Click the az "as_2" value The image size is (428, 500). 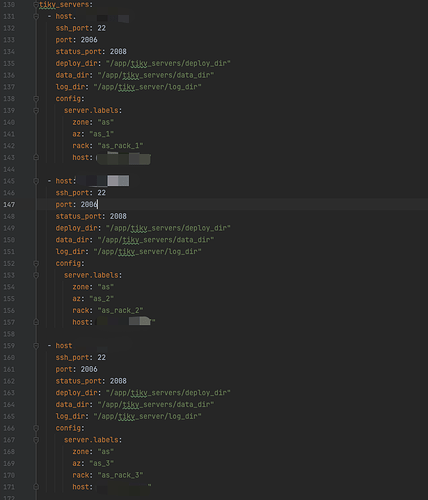coord(102,299)
